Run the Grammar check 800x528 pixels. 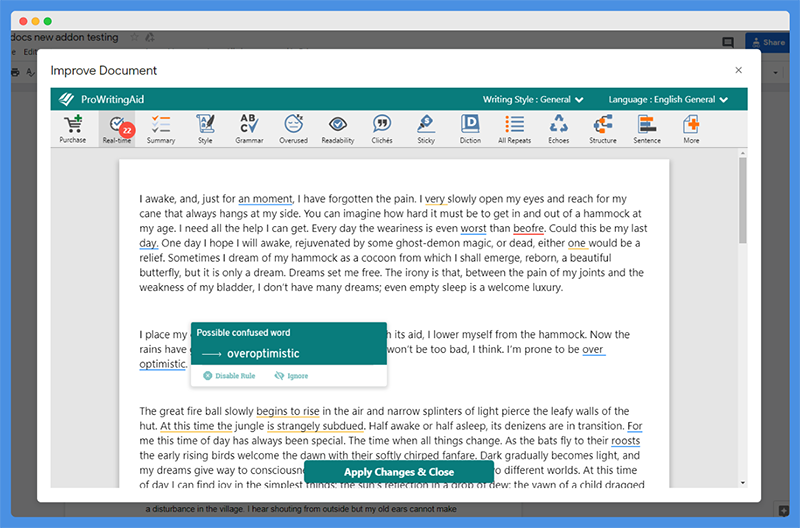pyautogui.click(x=249, y=129)
